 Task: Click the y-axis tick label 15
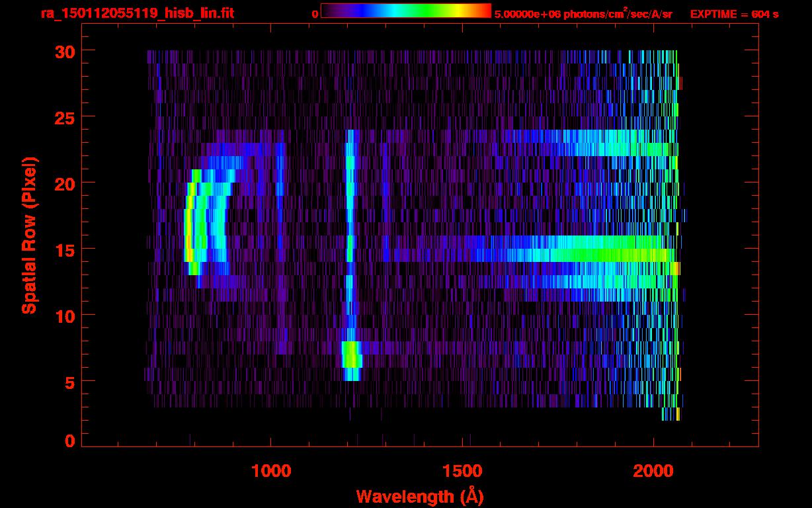[65, 249]
